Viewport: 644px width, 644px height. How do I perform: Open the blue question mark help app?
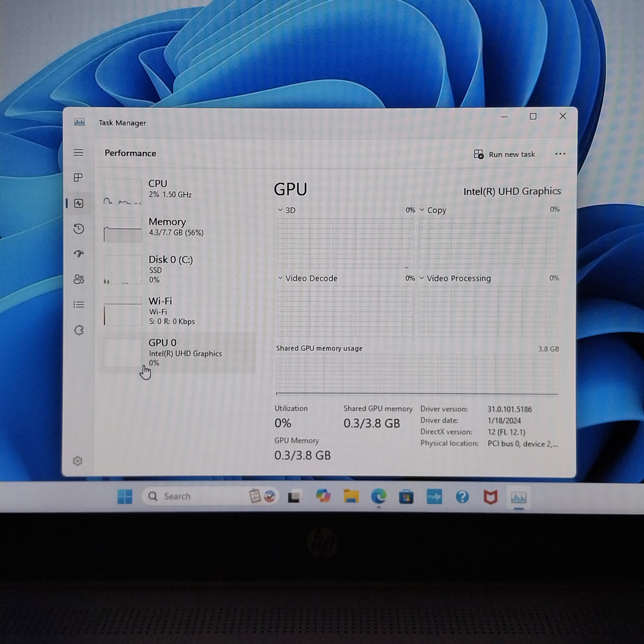pyautogui.click(x=462, y=496)
